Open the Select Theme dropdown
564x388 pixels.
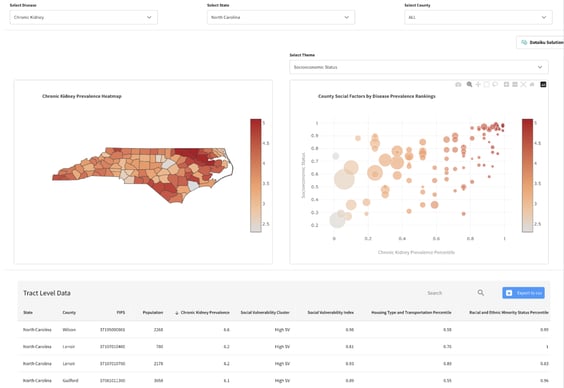[x=419, y=67]
